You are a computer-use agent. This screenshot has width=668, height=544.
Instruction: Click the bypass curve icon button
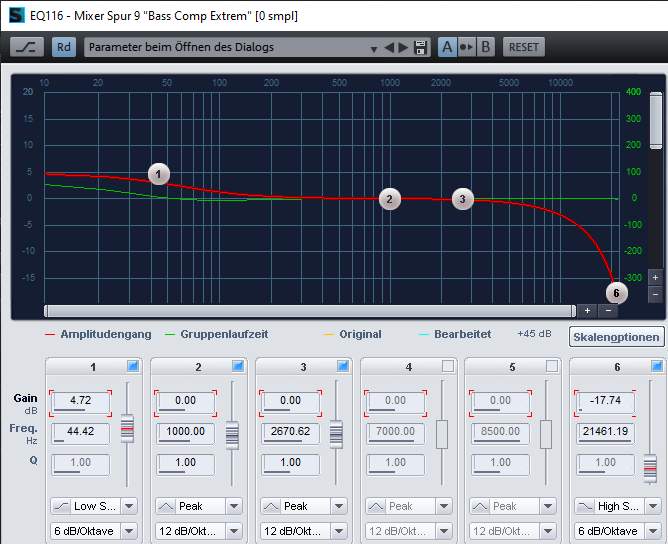27,47
